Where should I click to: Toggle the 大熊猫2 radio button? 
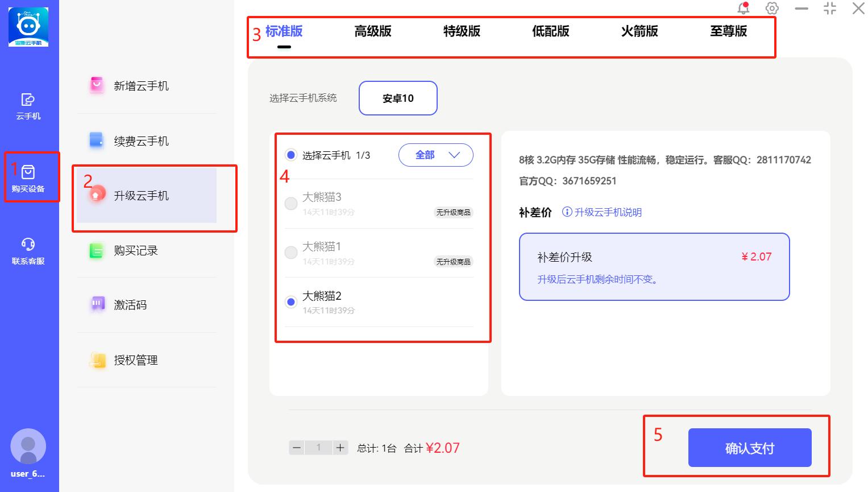(x=291, y=302)
